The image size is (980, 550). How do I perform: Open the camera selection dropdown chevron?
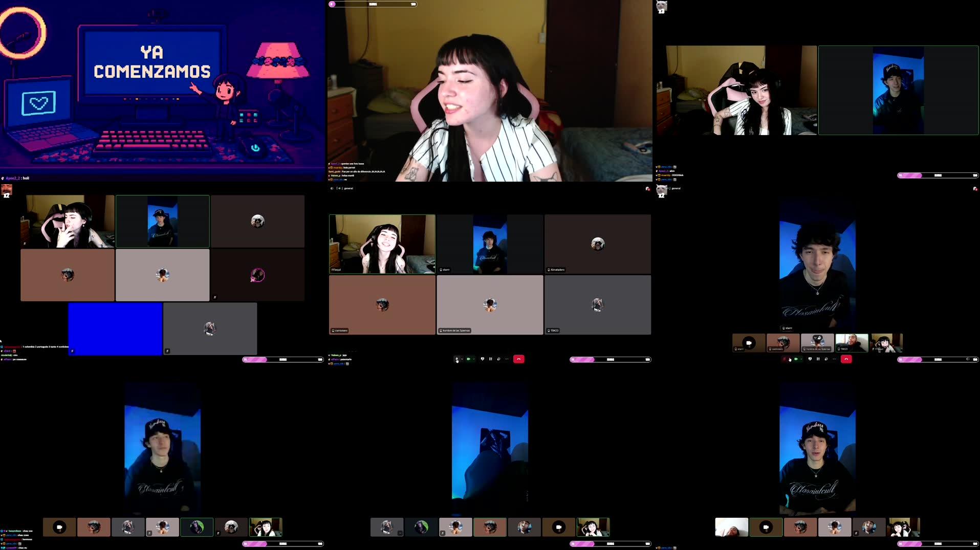tap(473, 359)
